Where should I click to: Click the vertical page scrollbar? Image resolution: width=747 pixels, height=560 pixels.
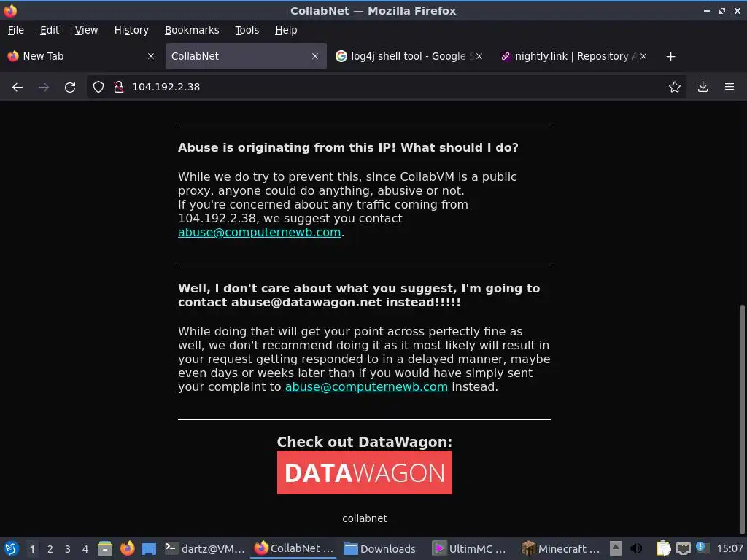(x=743, y=419)
